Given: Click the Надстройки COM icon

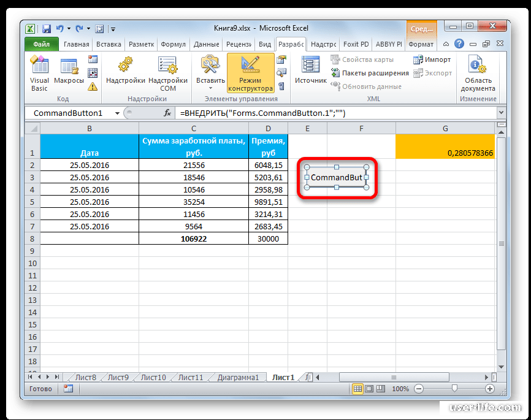Looking at the screenshot, I should (167, 72).
